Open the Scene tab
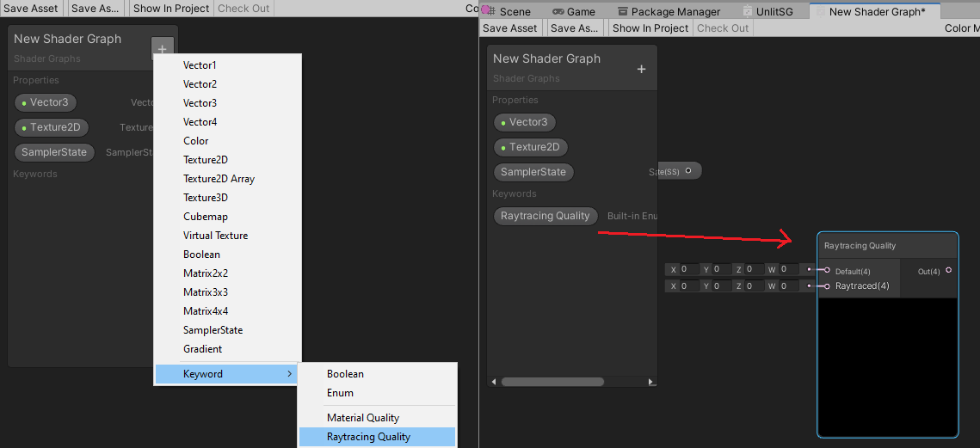Viewport: 980px width, 448px height. (x=515, y=12)
